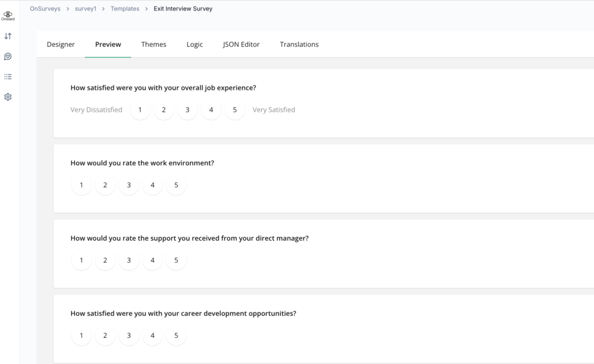Rate overall job experience as 5
The height and width of the screenshot is (364, 594).
click(235, 110)
